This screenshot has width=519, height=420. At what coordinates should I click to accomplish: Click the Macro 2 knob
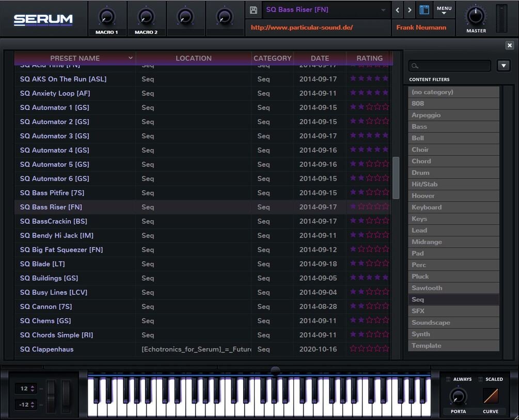(146, 17)
